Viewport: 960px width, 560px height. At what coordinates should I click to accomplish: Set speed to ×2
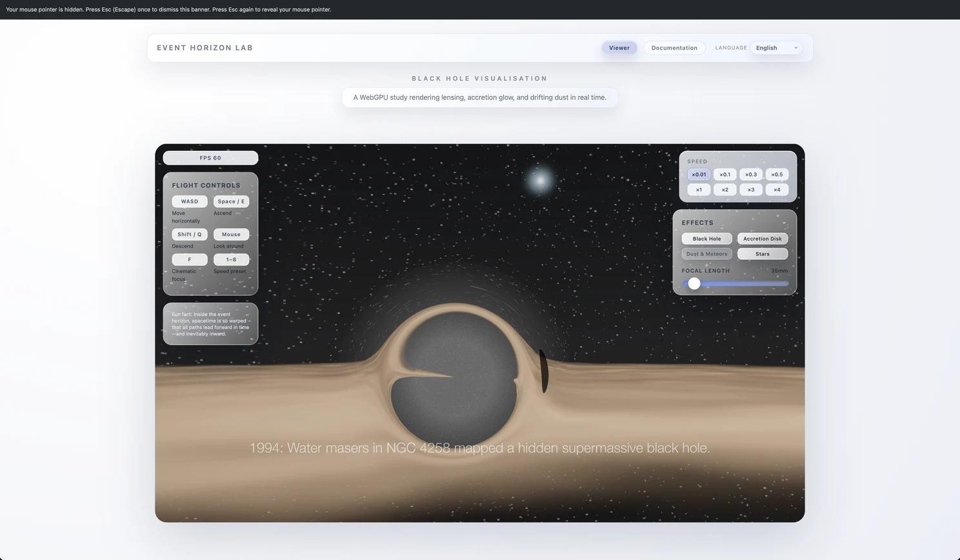click(725, 190)
